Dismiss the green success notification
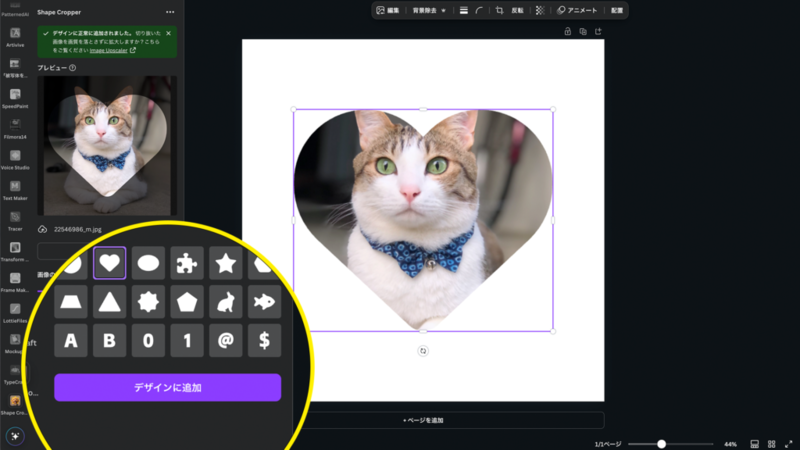The width and height of the screenshot is (800, 450). pyautogui.click(x=169, y=33)
